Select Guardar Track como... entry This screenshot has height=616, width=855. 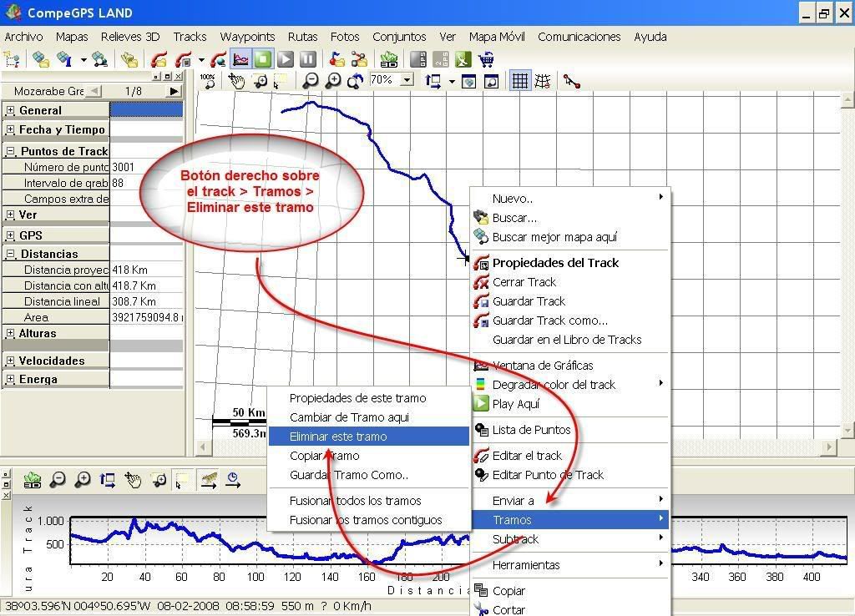(x=569, y=321)
